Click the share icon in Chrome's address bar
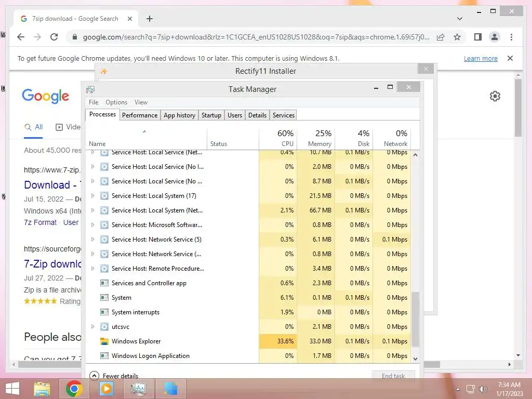Image resolution: width=532 pixels, height=399 pixels. [x=441, y=37]
